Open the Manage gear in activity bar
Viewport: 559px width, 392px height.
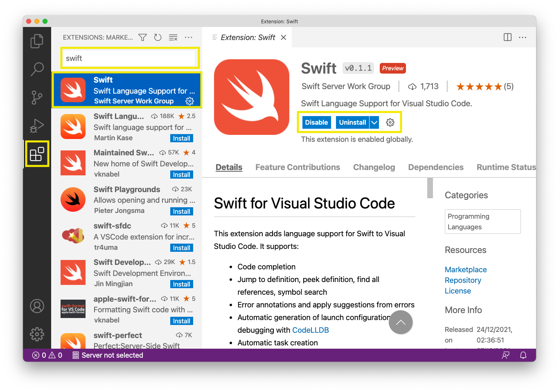(x=37, y=334)
